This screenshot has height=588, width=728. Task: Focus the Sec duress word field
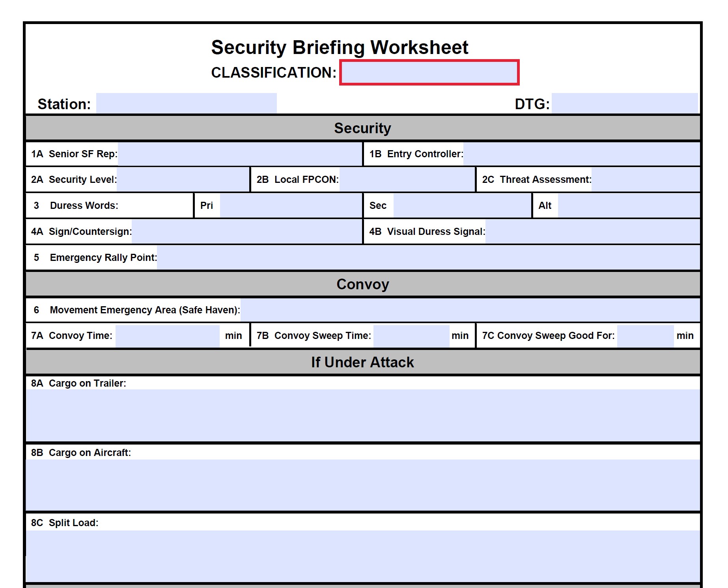click(462, 206)
